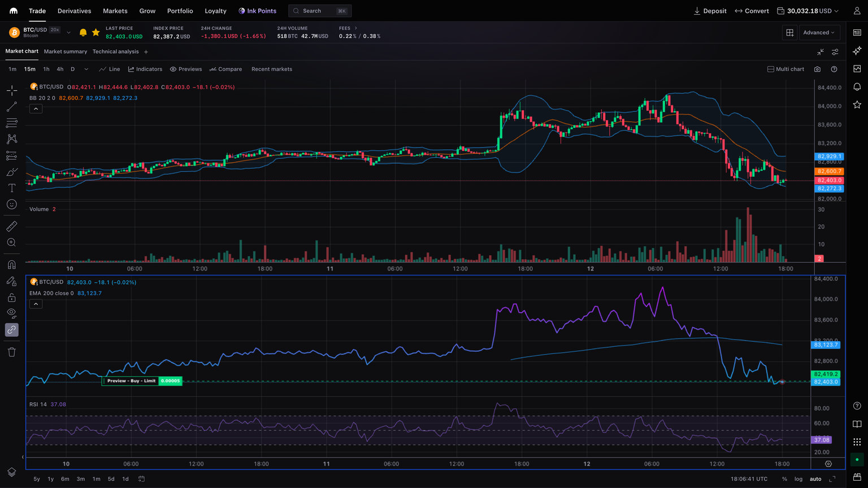Screen dimensions: 868x488
Task: Open the news feed panel icon
Action: click(857, 33)
